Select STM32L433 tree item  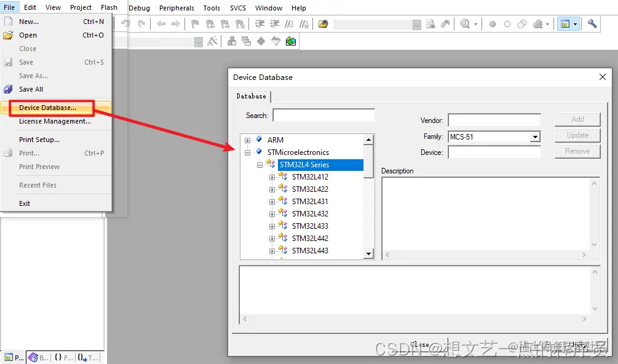(x=310, y=226)
